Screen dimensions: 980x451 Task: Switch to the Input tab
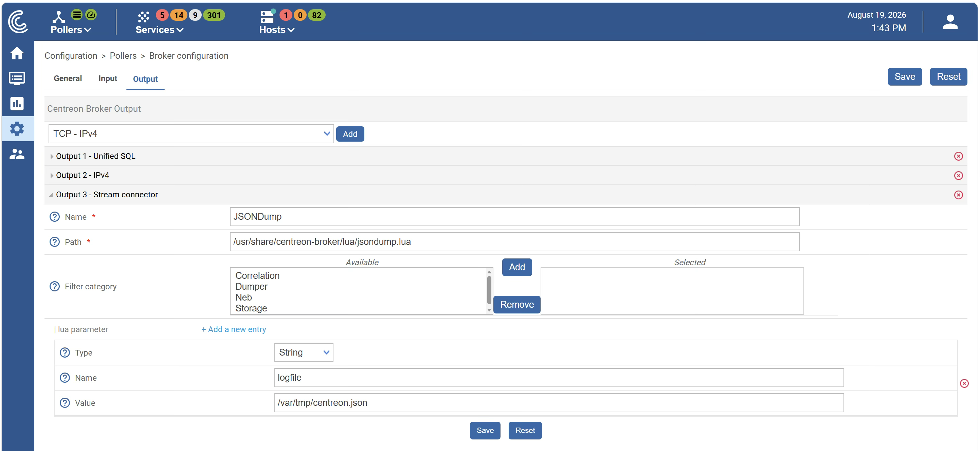pyautogui.click(x=108, y=78)
